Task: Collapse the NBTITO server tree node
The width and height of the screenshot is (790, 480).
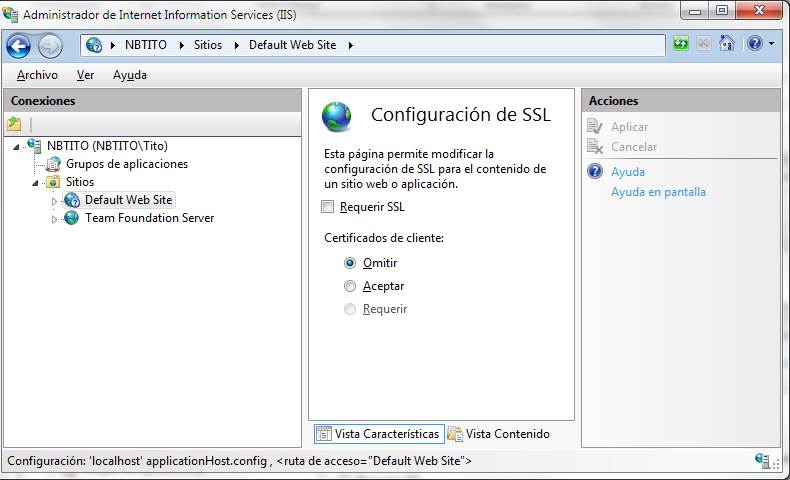Action: coord(18,146)
